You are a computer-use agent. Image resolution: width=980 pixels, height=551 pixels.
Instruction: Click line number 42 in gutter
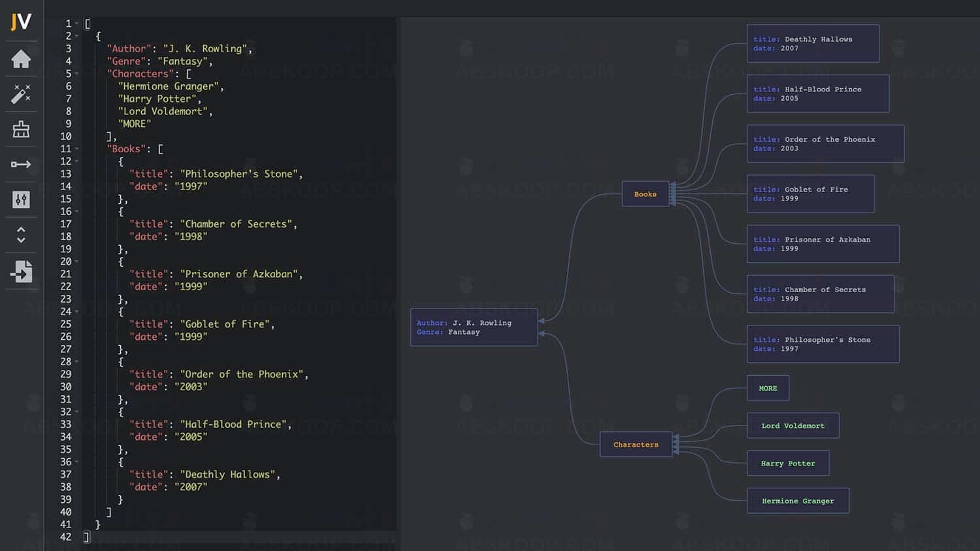coord(65,537)
